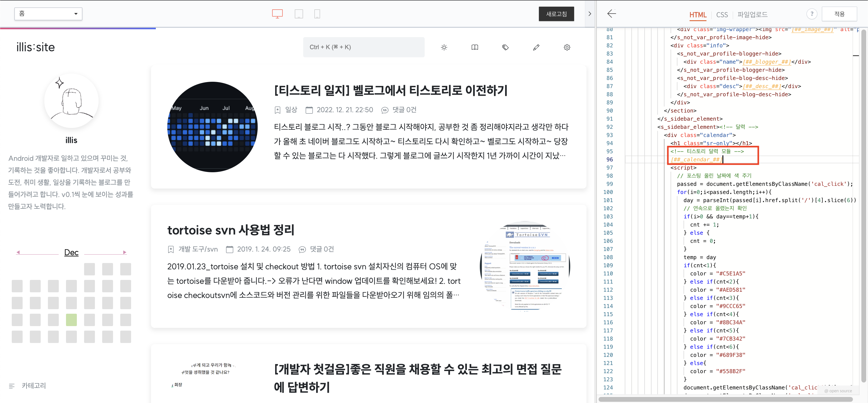The width and height of the screenshot is (868, 403).
Task: Switch to desktop preview mode
Action: (x=277, y=14)
